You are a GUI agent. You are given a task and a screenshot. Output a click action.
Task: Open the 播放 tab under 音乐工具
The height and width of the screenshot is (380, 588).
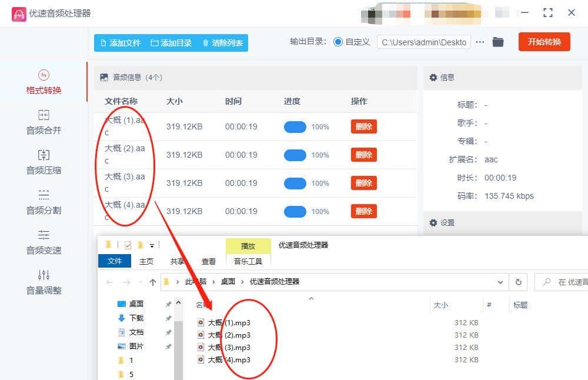click(248, 245)
